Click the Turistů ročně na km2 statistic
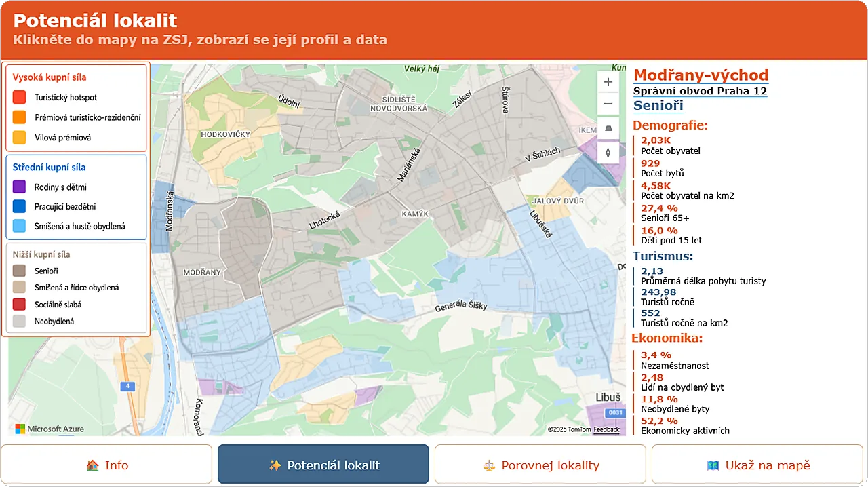 pyautogui.click(x=684, y=318)
